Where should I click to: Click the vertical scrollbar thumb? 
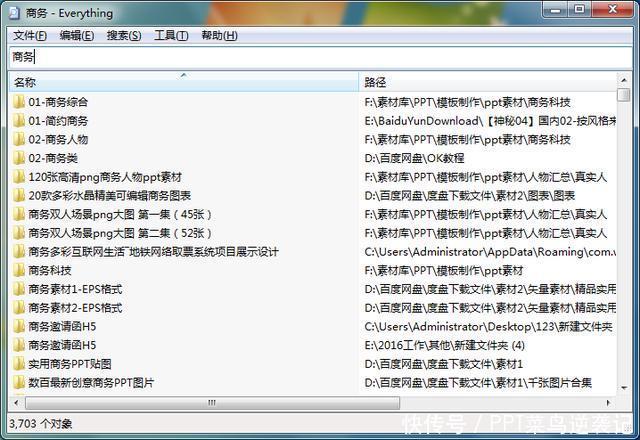pos(623,95)
